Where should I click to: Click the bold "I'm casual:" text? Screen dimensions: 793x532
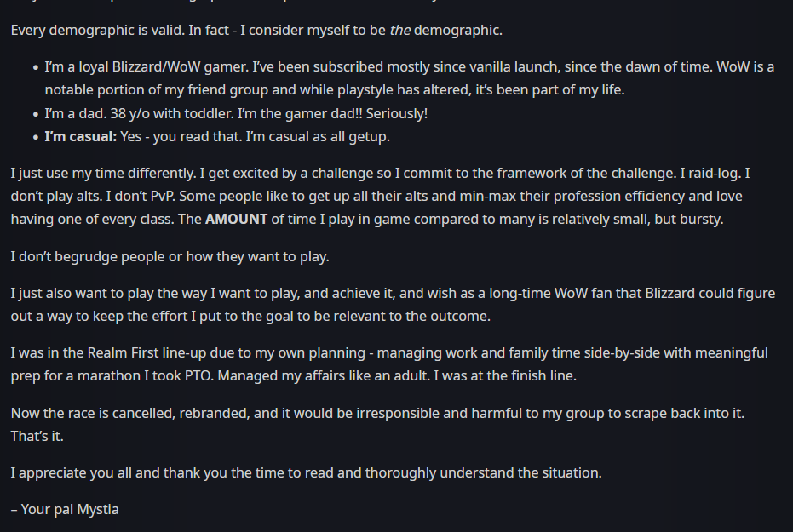point(81,136)
